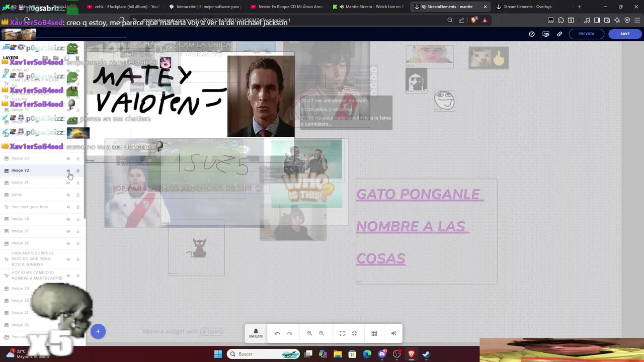Open Brave Wallet icon

pos(607,20)
